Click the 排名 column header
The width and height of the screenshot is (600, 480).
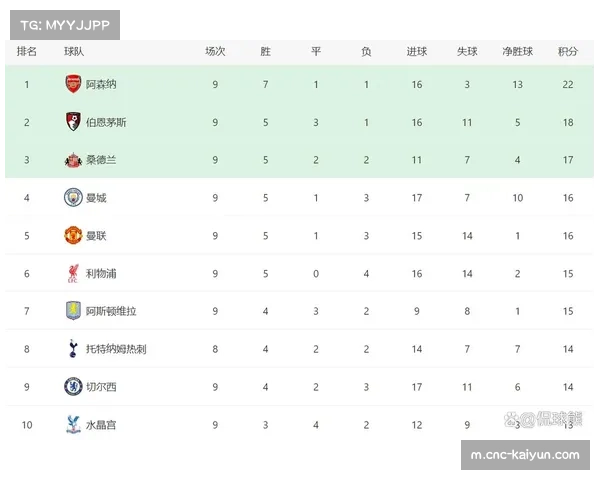27,52
